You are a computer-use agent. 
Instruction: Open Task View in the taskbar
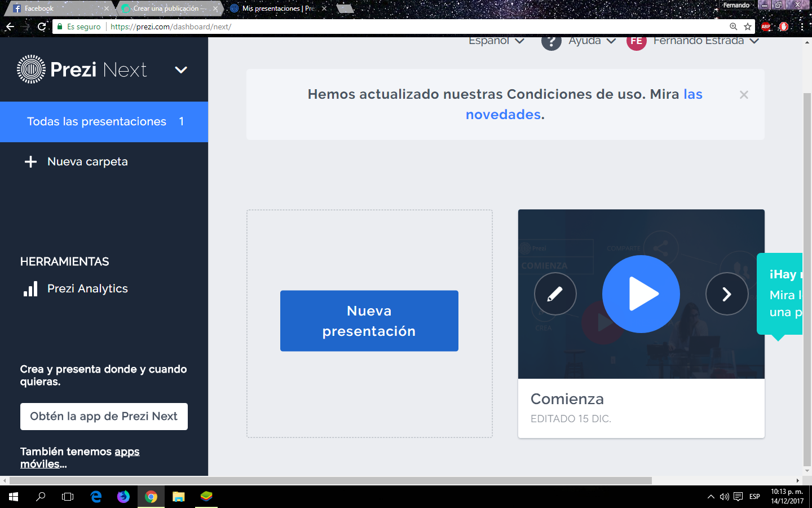(68, 497)
